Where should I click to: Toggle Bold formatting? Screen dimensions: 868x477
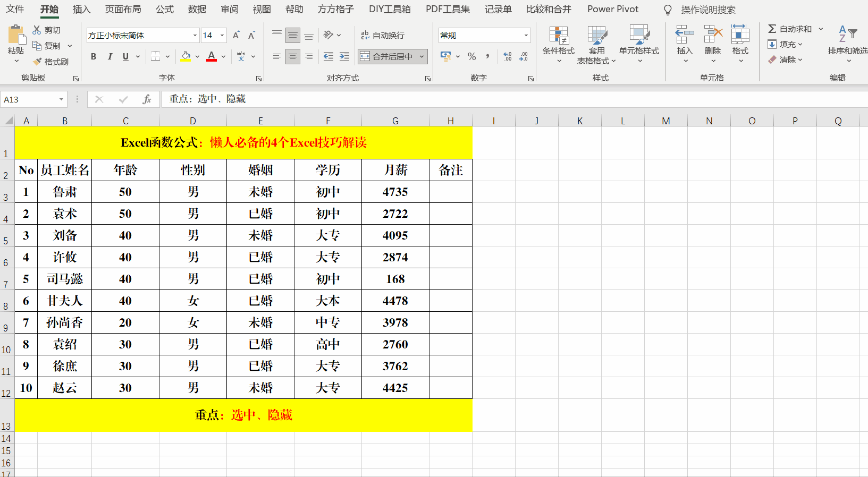(x=94, y=56)
